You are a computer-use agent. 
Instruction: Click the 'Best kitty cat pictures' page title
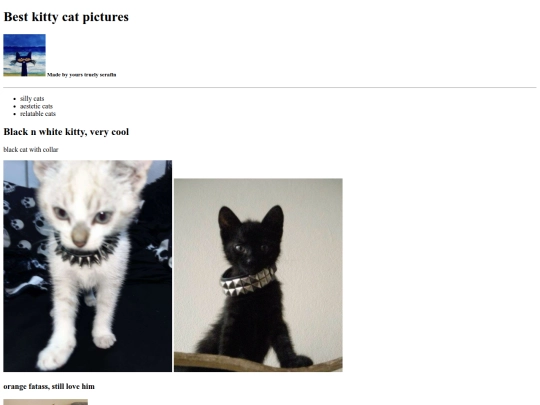[66, 17]
